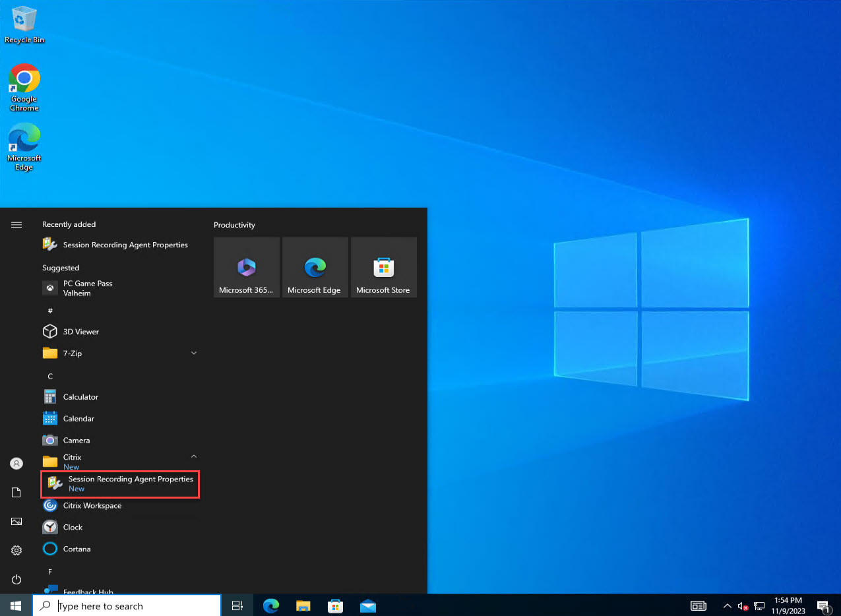Launch Citrix Workspace
This screenshot has width=841, height=616.
pos(92,505)
